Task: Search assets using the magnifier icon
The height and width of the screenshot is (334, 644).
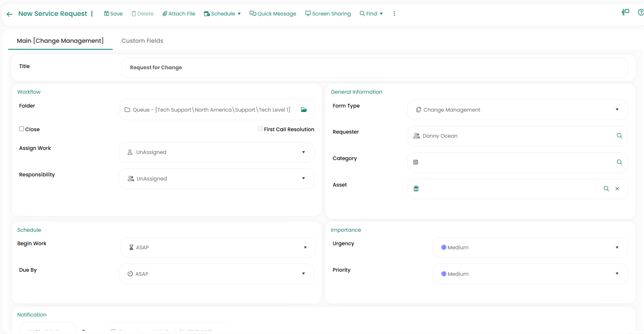Action: click(606, 189)
